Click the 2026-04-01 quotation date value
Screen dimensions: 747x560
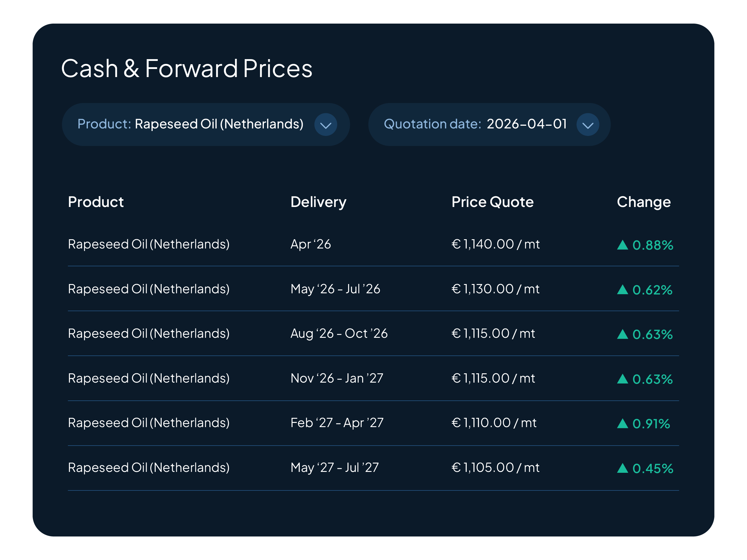(526, 124)
